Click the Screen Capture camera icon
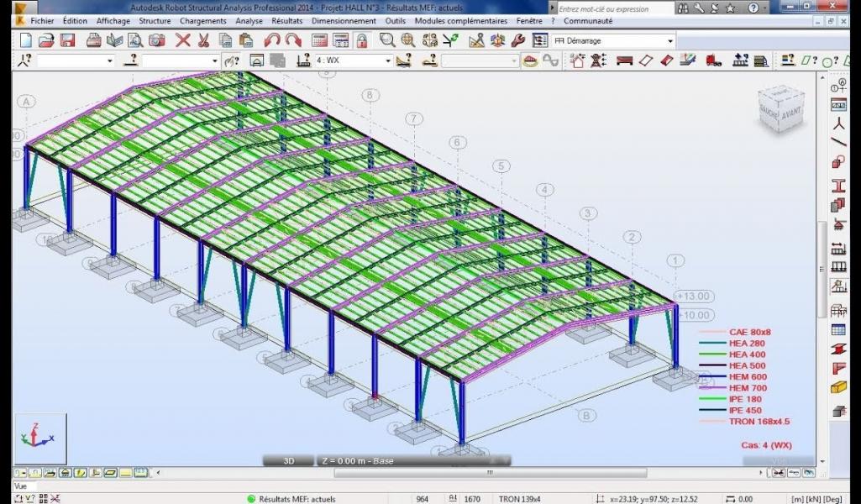The image size is (861, 504). pyautogui.click(x=157, y=39)
